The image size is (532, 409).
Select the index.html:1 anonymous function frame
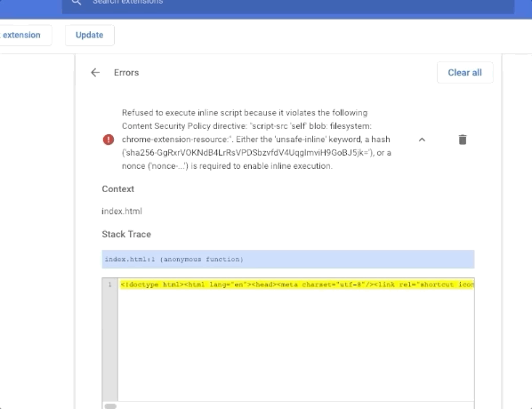tap(288, 259)
